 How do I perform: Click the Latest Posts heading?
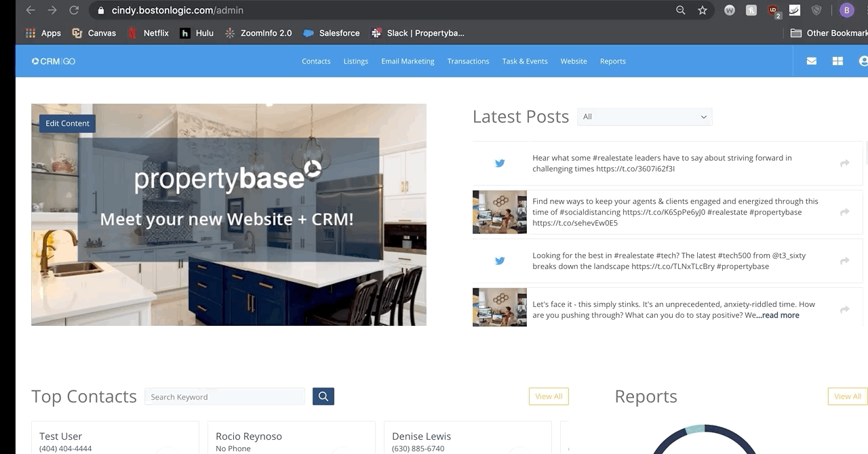click(521, 117)
